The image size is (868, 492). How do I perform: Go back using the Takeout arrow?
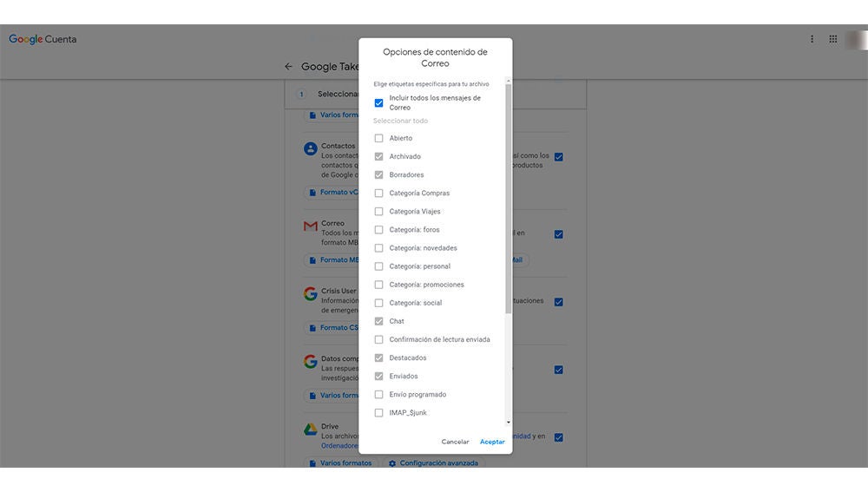[x=288, y=67]
